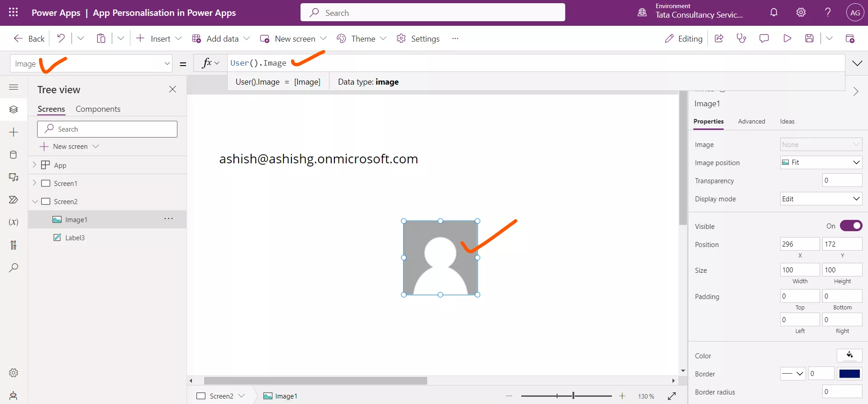Open the Advanced tools icon
Viewport: 868px width, 404px height.
pos(14,245)
